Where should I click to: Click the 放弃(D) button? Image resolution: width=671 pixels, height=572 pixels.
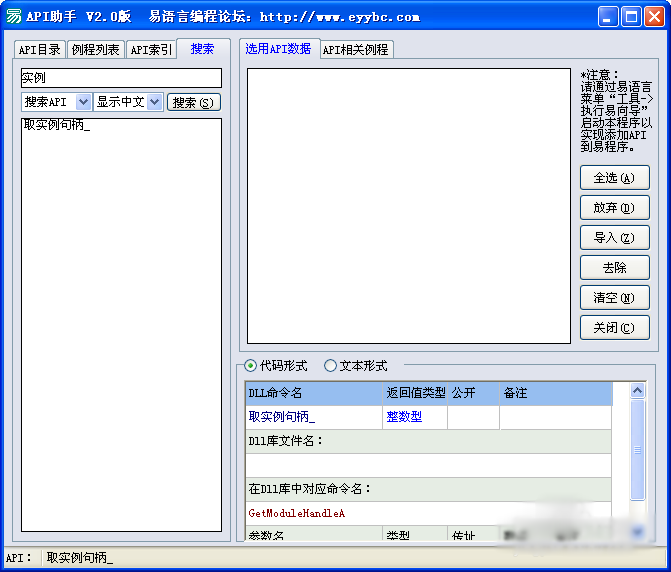pos(614,208)
